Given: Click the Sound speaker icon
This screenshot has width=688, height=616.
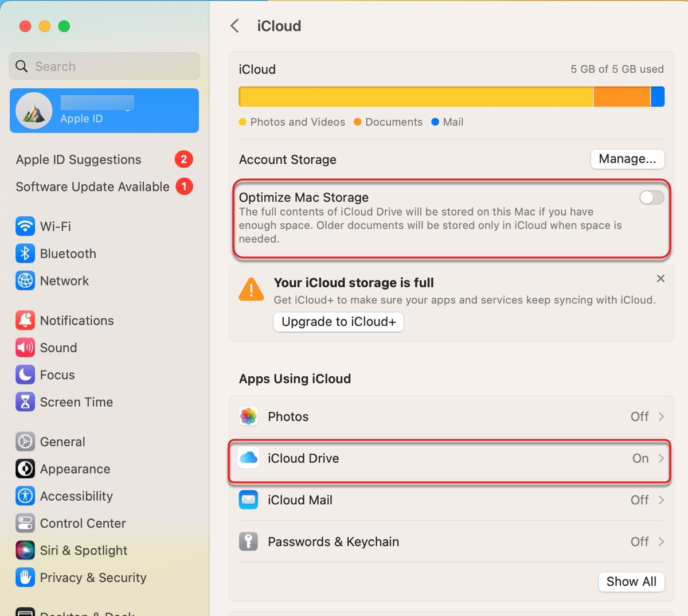Looking at the screenshot, I should tap(25, 348).
